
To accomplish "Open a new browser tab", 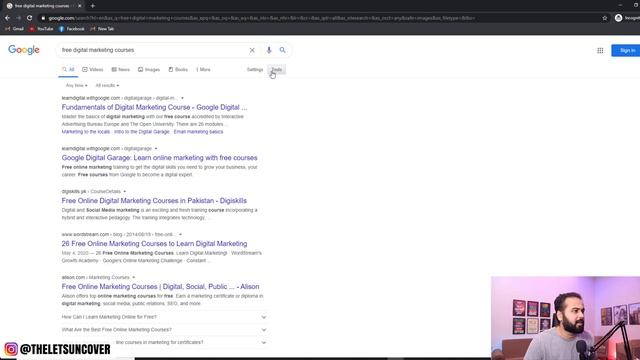I will tap(93, 6).
